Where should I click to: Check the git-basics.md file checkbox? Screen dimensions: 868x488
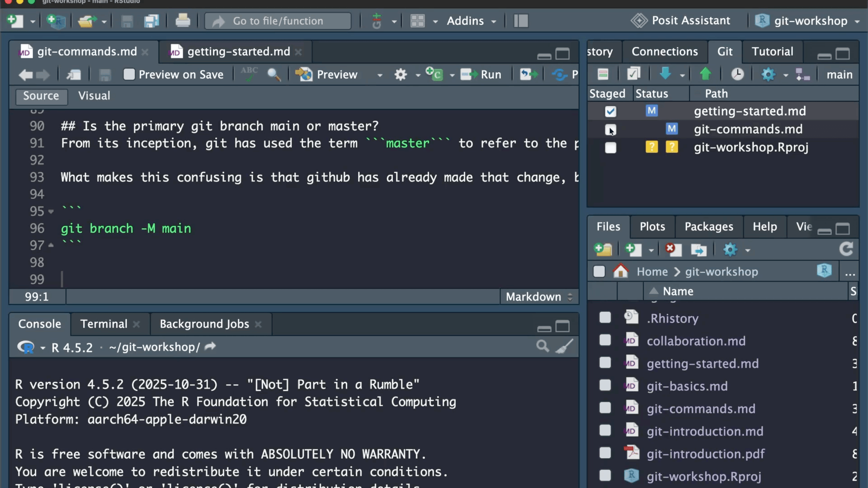[605, 385]
